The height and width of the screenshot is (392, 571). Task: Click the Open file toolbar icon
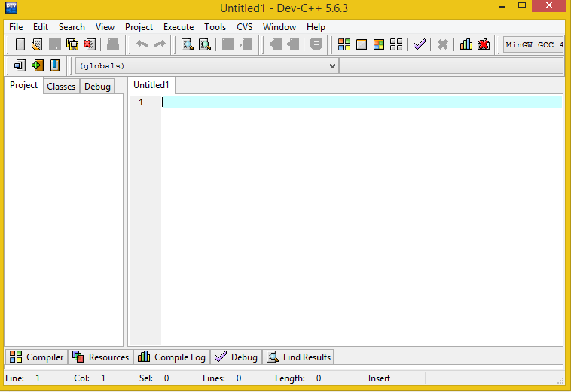[37, 44]
